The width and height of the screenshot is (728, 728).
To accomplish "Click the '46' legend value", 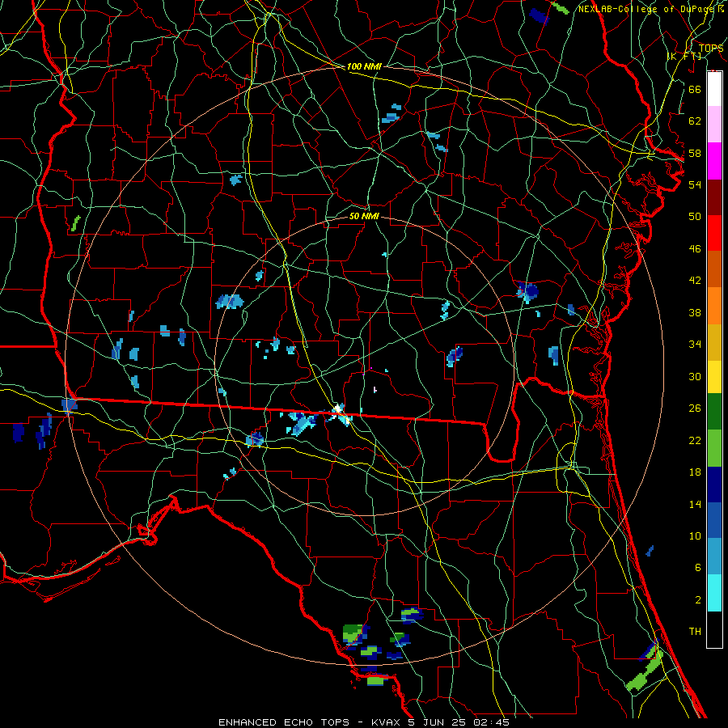I will tap(695, 248).
